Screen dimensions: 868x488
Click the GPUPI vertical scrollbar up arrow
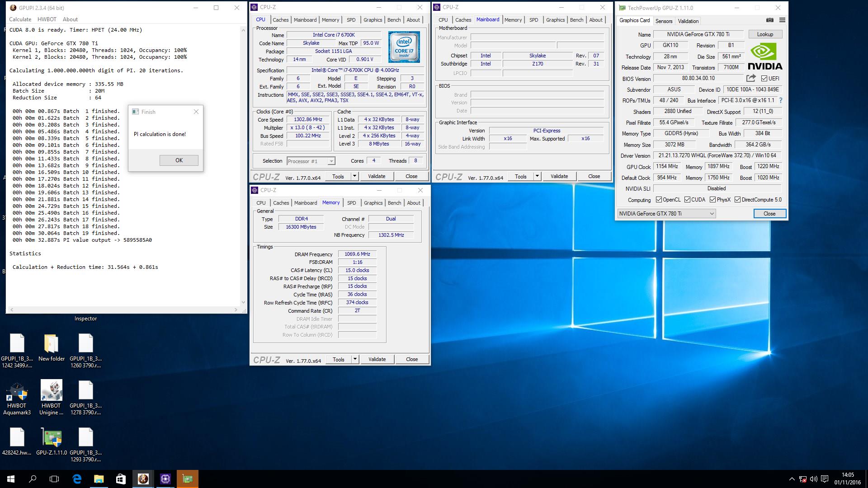click(244, 30)
